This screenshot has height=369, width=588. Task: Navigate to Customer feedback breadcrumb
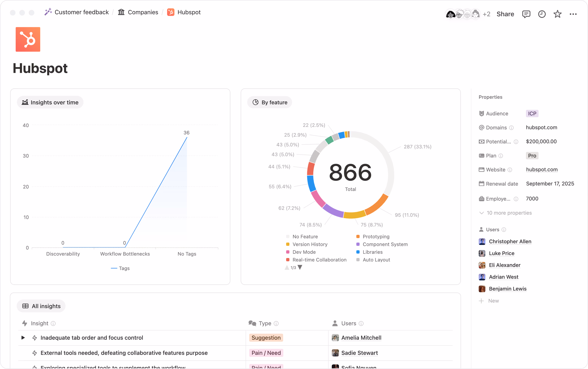coord(76,12)
